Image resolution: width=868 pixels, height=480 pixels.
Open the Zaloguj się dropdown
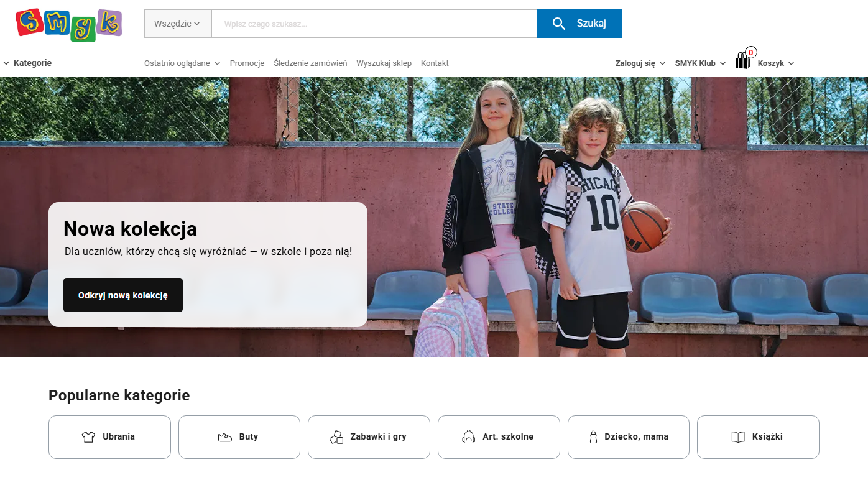[x=640, y=63]
